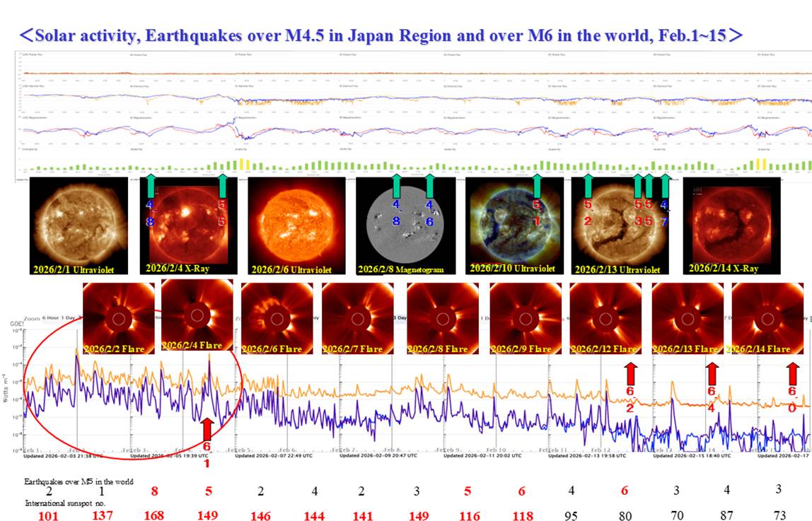The image size is (812, 521).
Task: Select the 2026/2/6 Ultraviolet sun image
Action: click(x=296, y=225)
